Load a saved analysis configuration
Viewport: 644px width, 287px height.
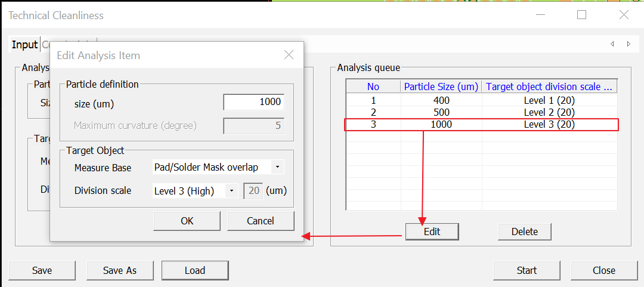click(194, 270)
